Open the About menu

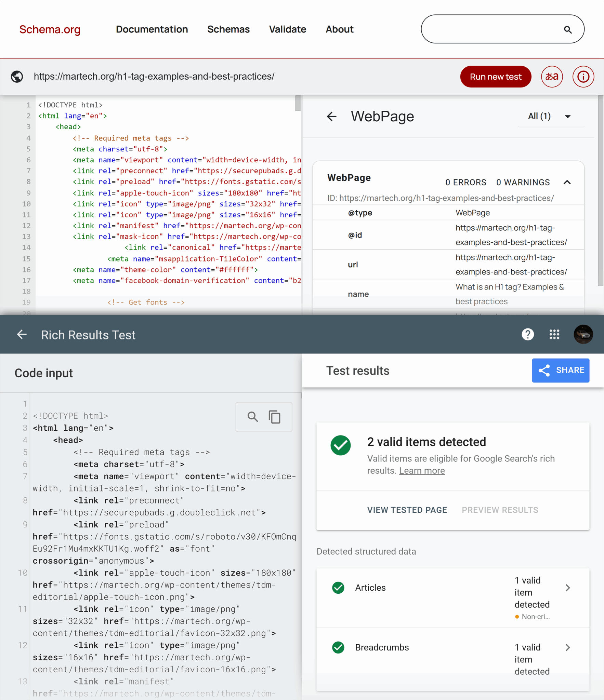(x=340, y=29)
